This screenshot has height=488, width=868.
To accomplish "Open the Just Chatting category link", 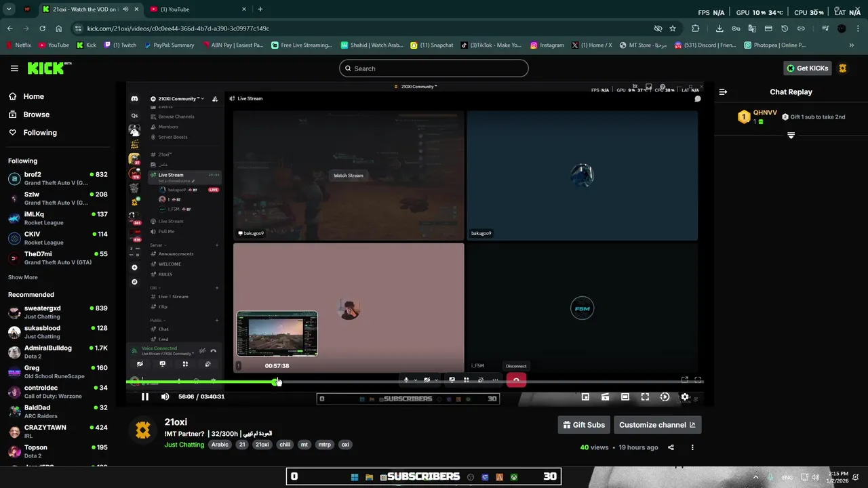I will tap(184, 445).
